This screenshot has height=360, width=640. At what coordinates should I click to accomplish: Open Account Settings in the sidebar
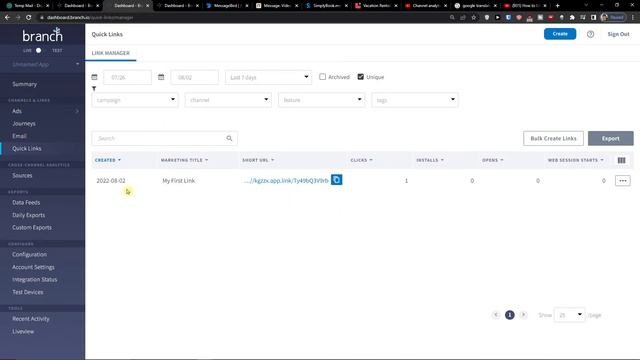tap(33, 267)
